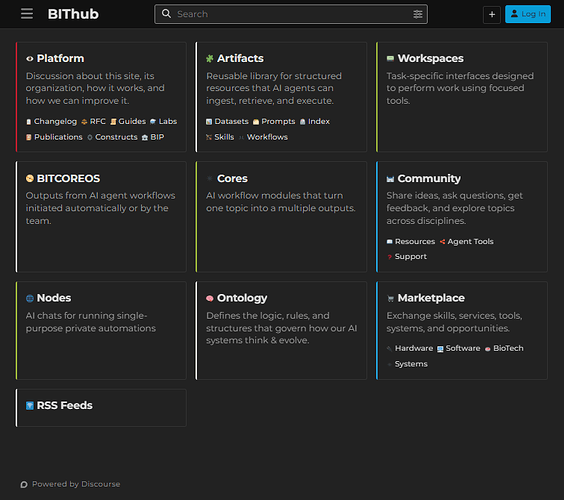Click the BITCOREOS category icon

pos(29,178)
